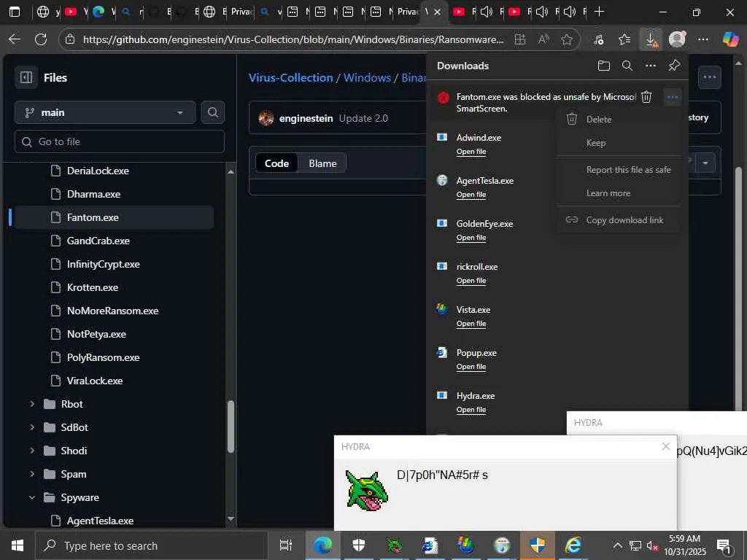Click muted volume tray icon
The height and width of the screenshot is (560, 747).
652,545
